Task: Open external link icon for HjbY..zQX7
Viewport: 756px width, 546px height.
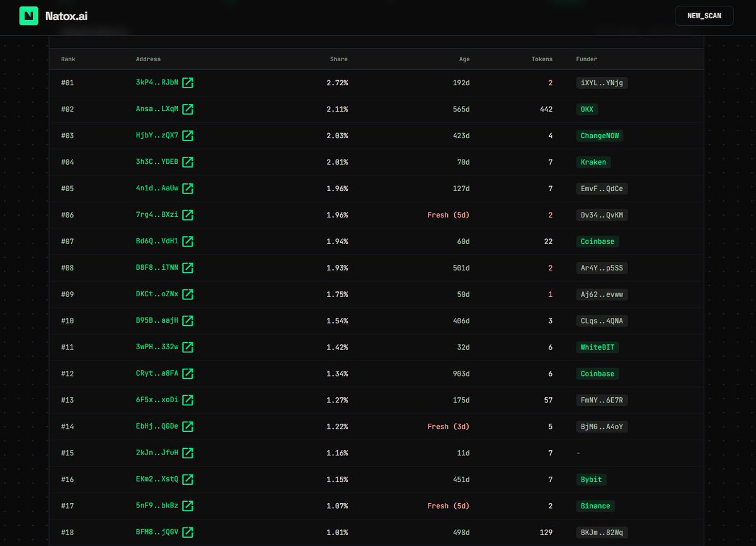Action: [x=188, y=136]
